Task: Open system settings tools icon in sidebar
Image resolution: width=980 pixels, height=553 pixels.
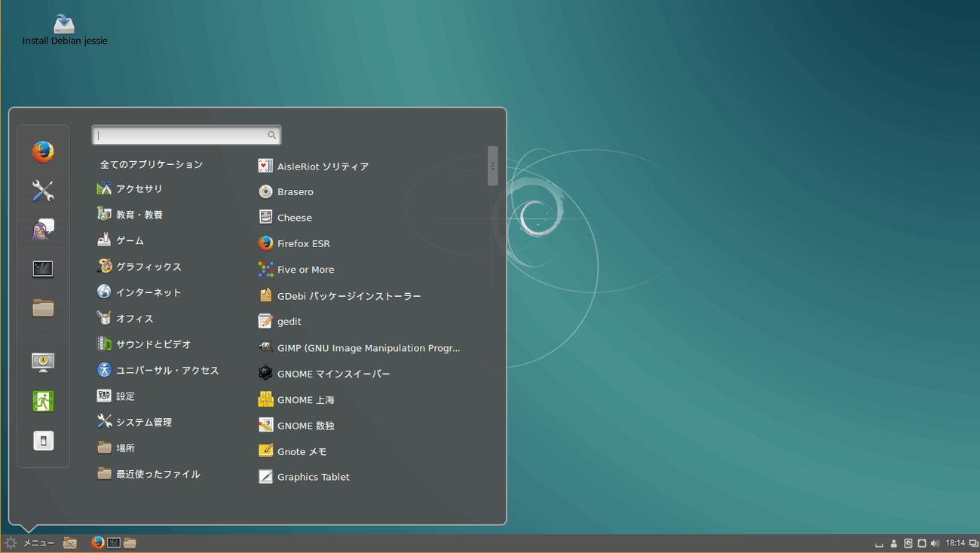Action: [x=43, y=191]
